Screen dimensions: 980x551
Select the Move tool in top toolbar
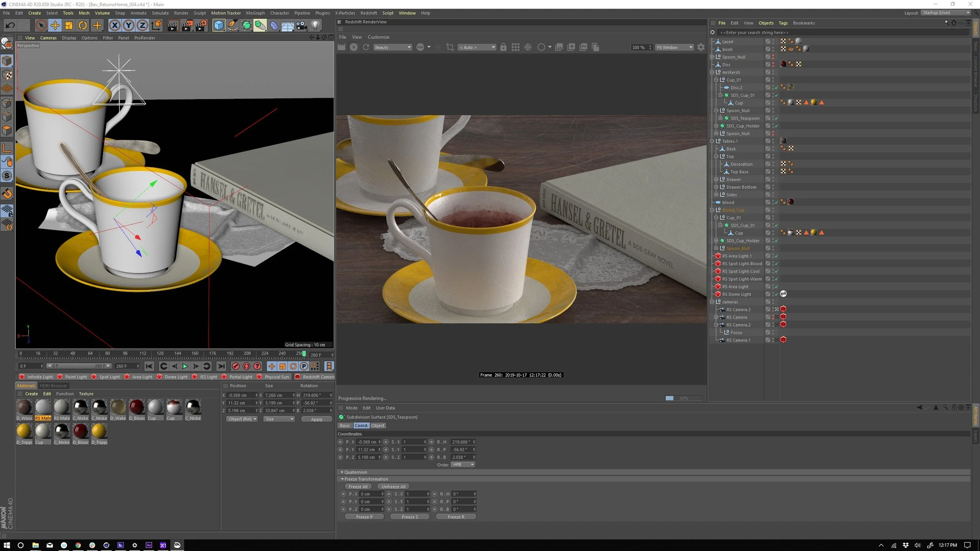(x=55, y=25)
